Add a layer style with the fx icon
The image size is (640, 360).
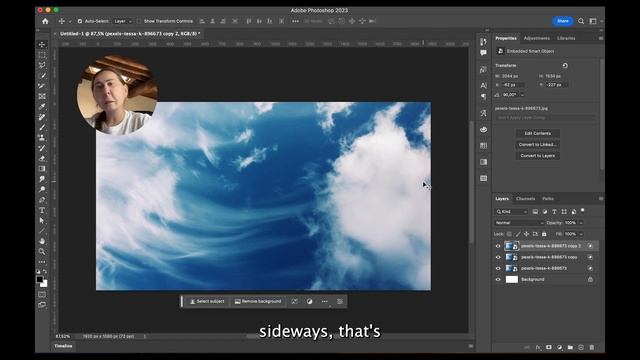(538, 347)
